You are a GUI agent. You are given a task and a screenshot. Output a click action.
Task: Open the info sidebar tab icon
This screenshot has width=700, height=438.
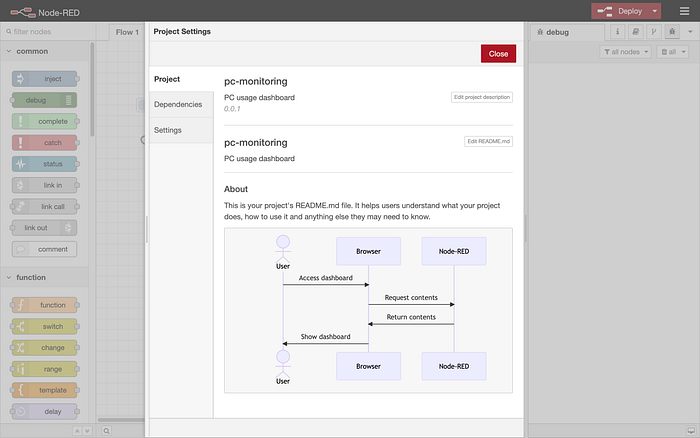(x=617, y=32)
